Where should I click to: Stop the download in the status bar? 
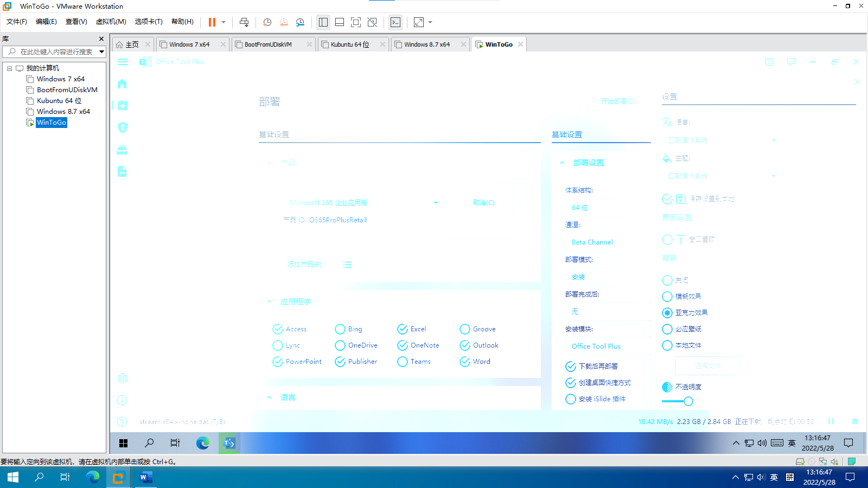(x=855, y=421)
